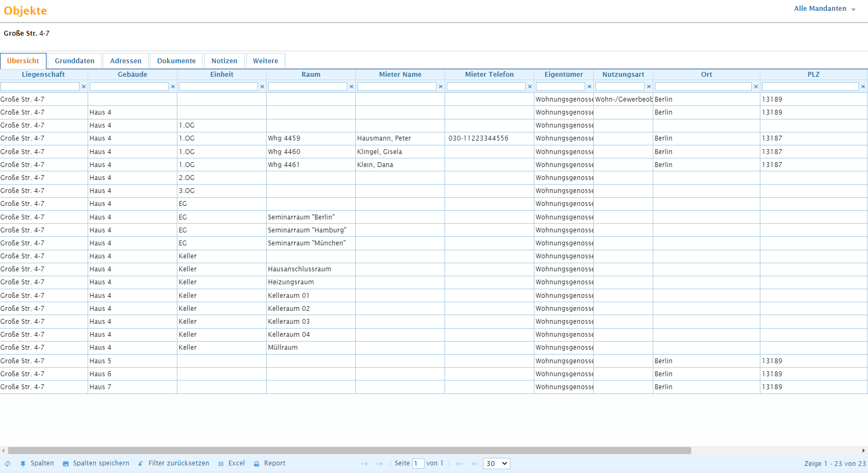Click the page number input field

[x=418, y=463]
